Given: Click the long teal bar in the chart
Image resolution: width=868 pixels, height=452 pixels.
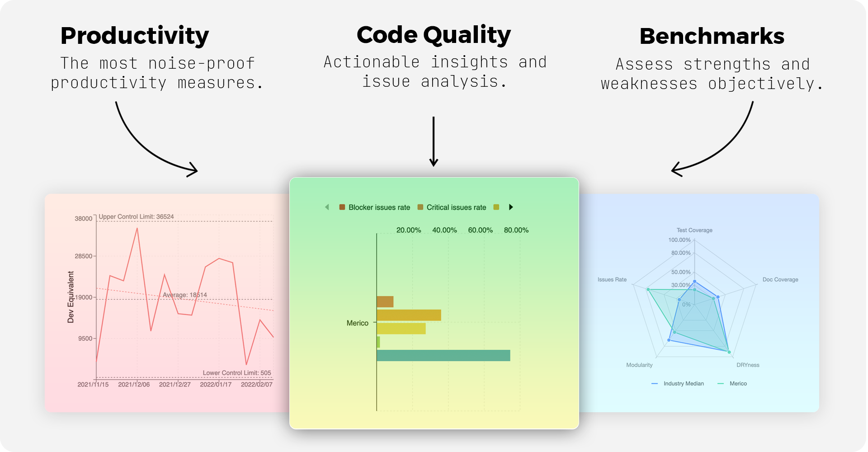Looking at the screenshot, I should (x=443, y=356).
